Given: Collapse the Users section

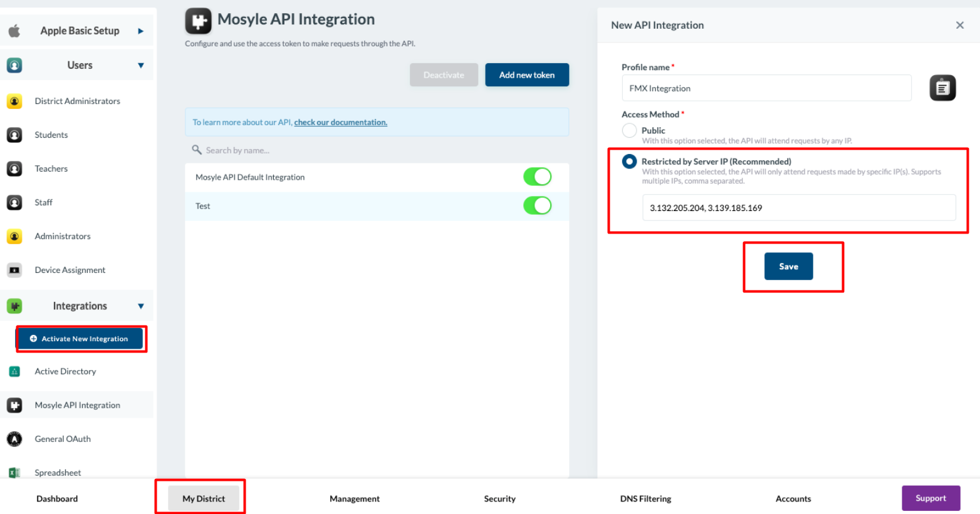Looking at the screenshot, I should 139,64.
